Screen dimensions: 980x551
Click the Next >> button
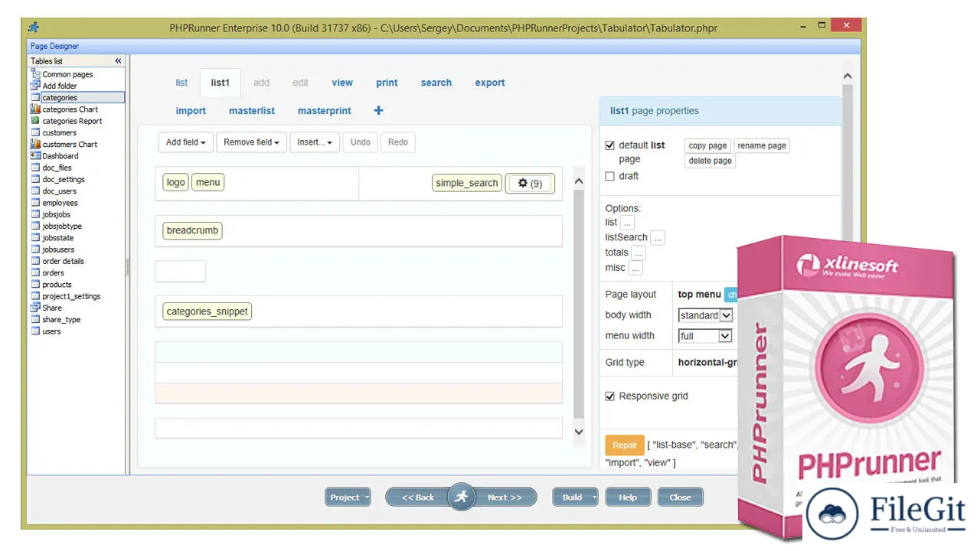pos(505,497)
